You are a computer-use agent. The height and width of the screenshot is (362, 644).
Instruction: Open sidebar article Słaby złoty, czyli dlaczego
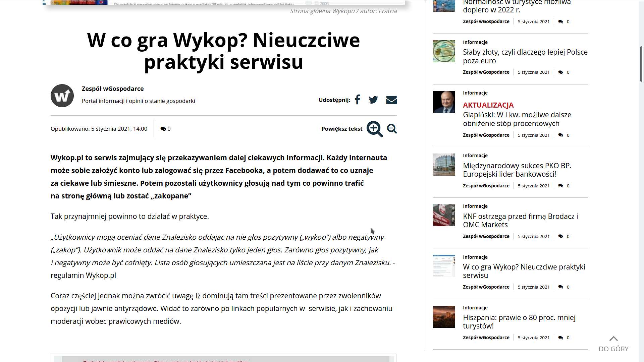[525, 56]
